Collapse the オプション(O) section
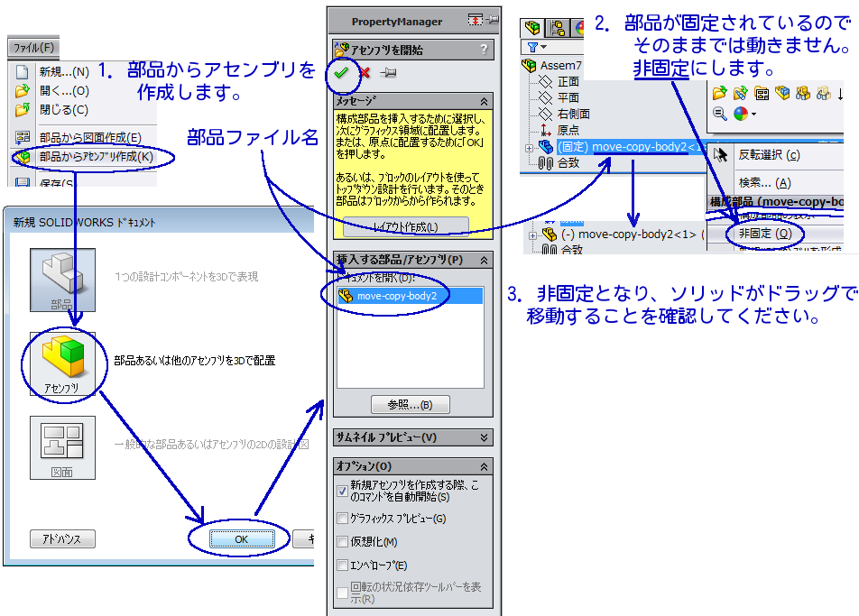This screenshot has width=859, height=616. [485, 466]
